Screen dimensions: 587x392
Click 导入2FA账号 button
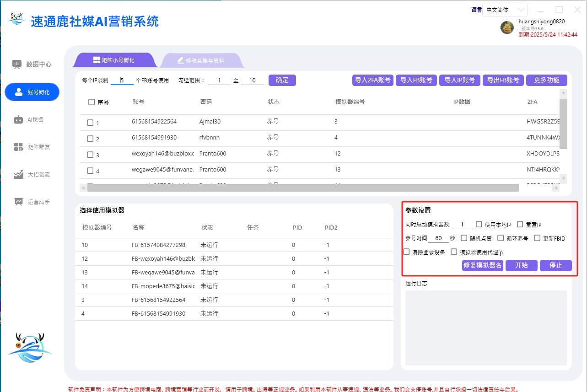(373, 80)
